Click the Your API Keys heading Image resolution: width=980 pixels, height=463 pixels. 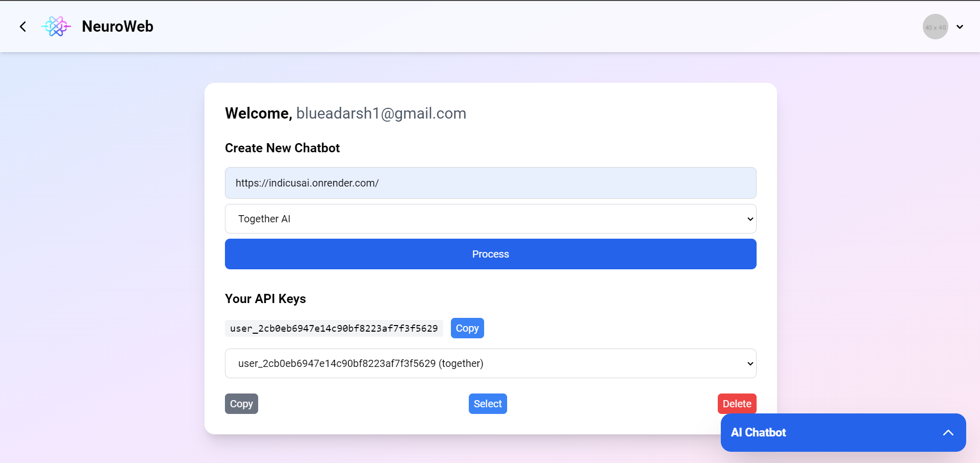tap(265, 298)
